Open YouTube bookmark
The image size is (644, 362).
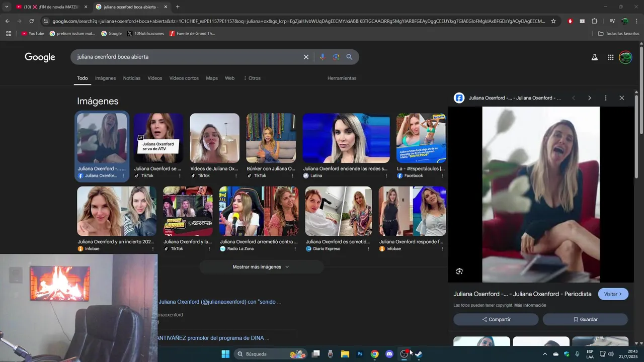tap(33, 34)
